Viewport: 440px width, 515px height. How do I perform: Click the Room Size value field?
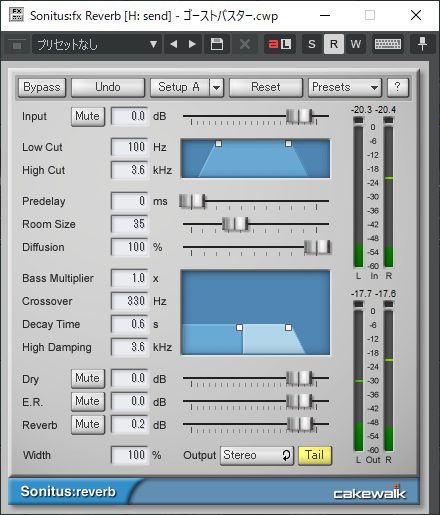pos(129,224)
